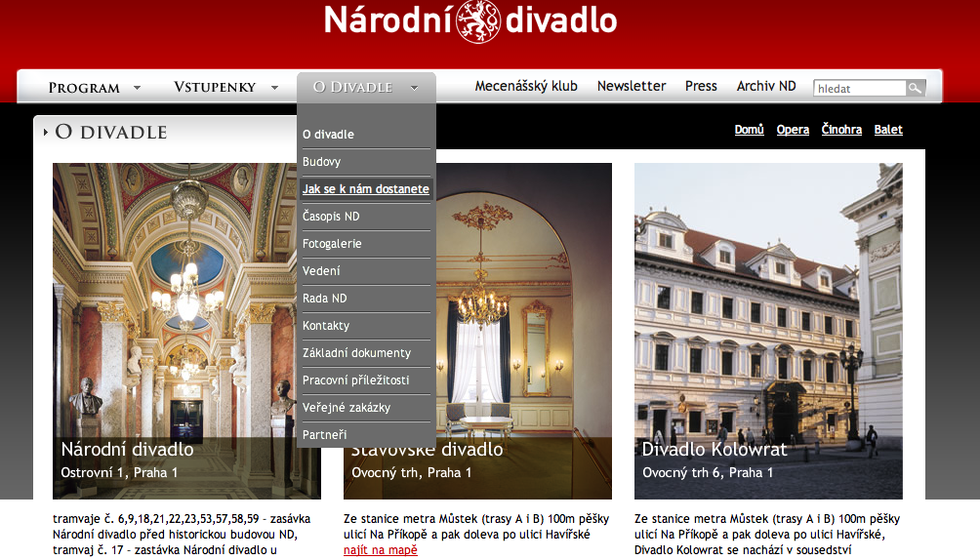Open Časopis ND menu entry
The height and width of the screenshot is (560, 980).
(331, 217)
